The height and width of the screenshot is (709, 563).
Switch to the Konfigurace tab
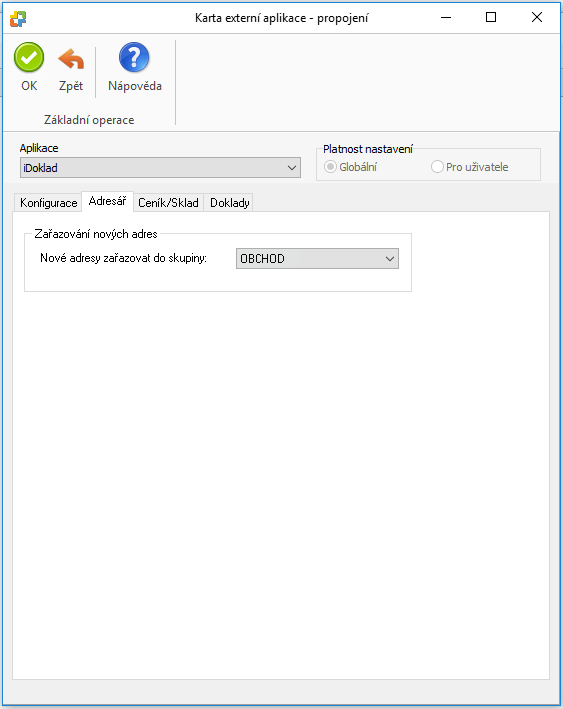point(48,203)
